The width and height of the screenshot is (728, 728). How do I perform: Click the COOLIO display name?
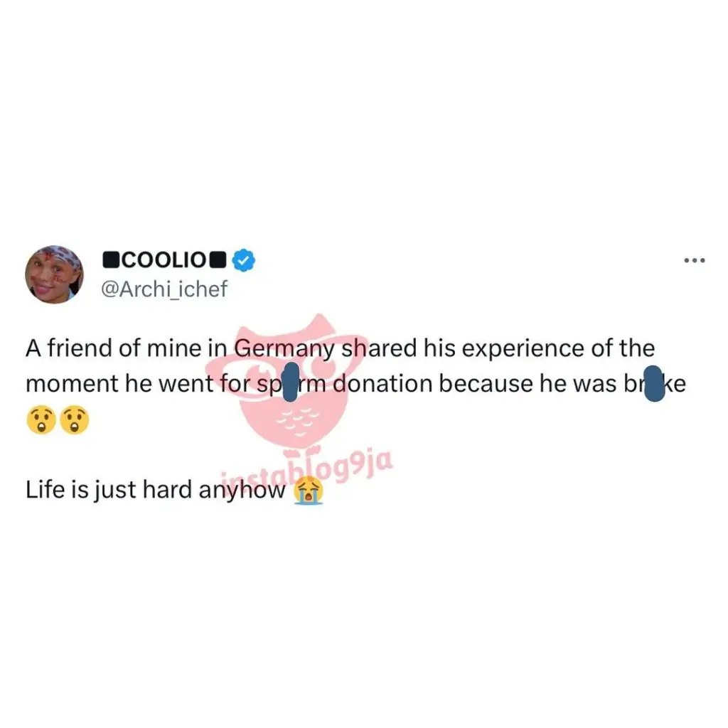164,260
